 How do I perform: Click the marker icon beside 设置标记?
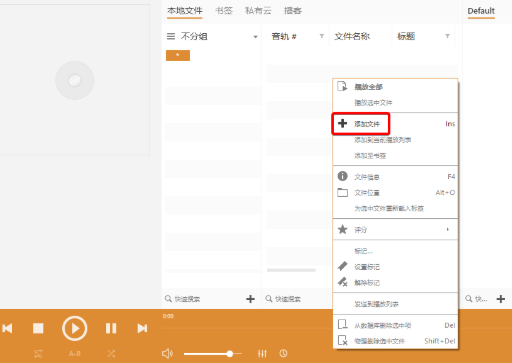pos(342,266)
